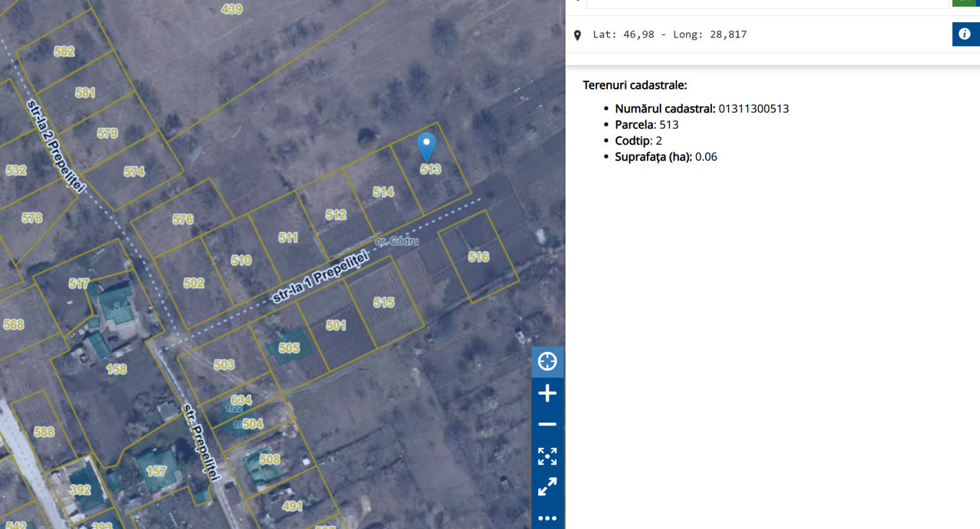Select parcel 578 on the map
The width and height of the screenshot is (980, 529).
click(32, 218)
